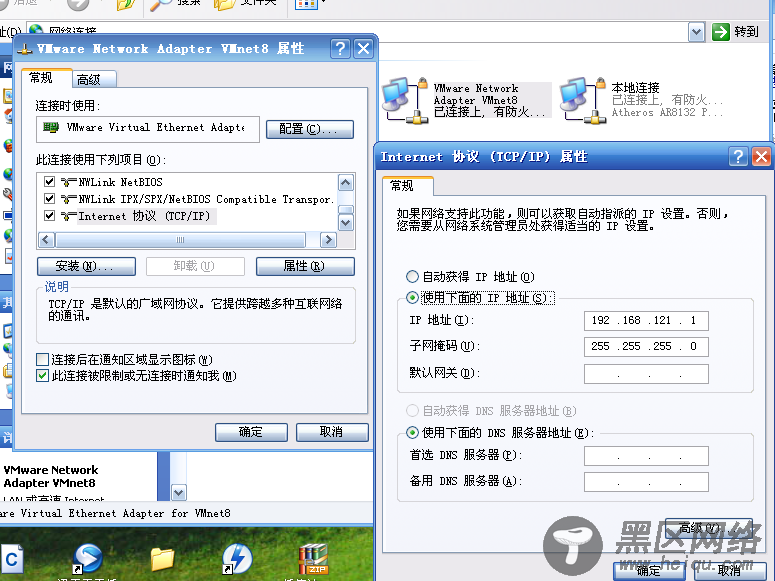Screen dimensions: 775x581
Task: Toggle NWLink IPX/SPX/NetBIOS Compatible Transport checkbox
Action: pos(49,199)
